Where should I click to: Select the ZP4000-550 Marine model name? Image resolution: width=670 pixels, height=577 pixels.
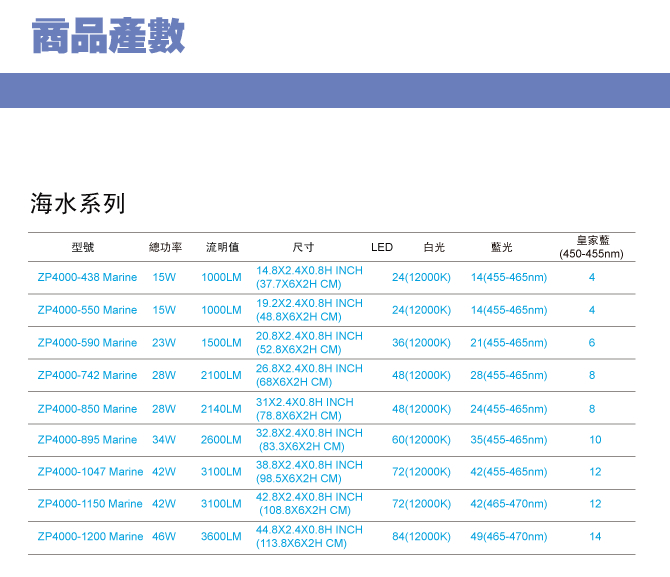87,310
